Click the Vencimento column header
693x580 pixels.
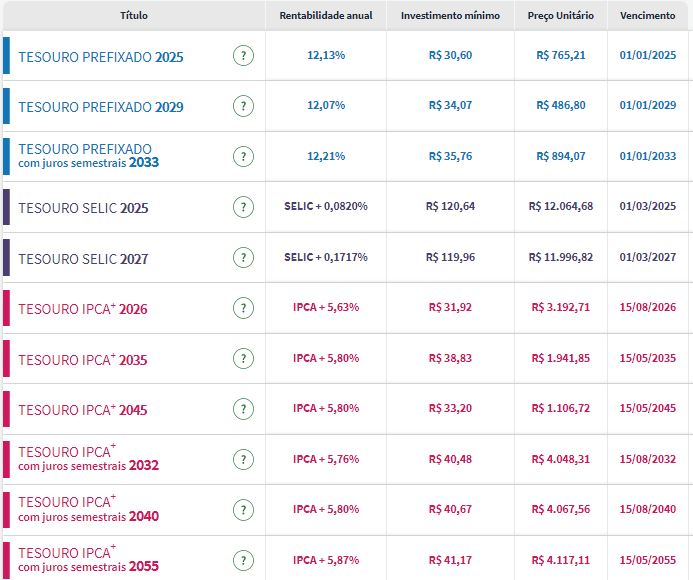click(x=647, y=15)
